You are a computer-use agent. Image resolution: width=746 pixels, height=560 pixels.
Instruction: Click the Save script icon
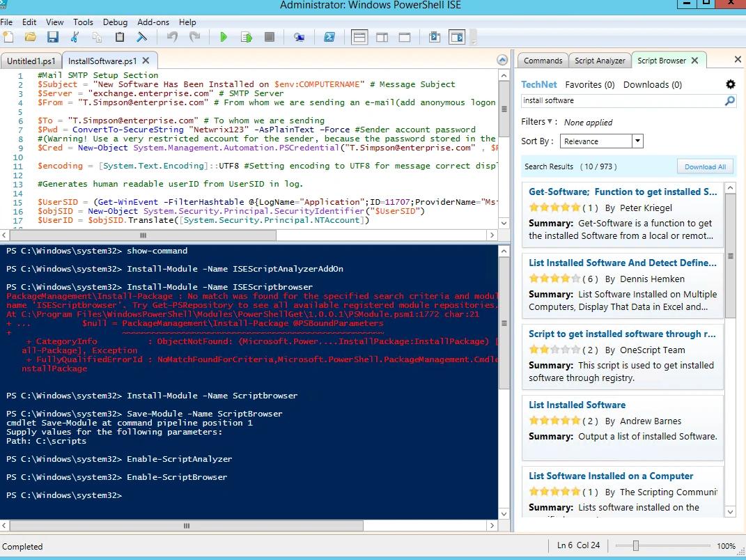coord(52,38)
